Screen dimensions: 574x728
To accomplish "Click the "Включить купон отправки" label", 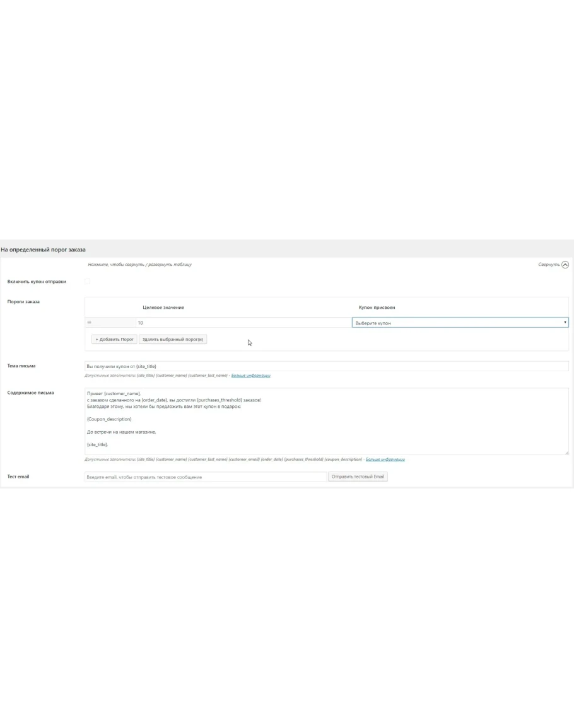I will (x=37, y=281).
